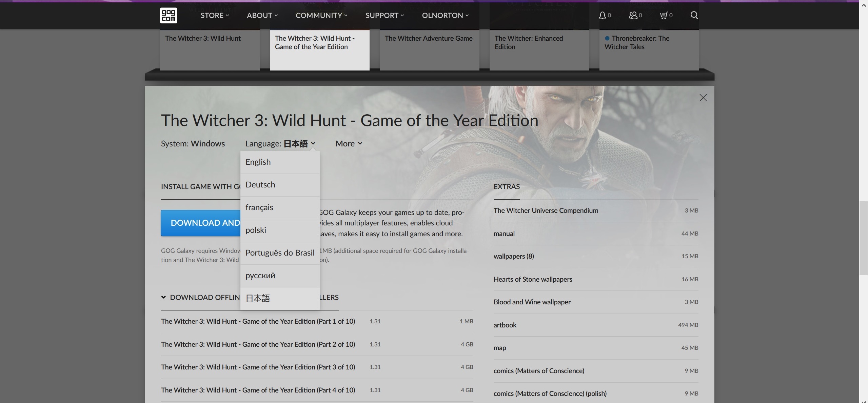
Task: Download Hearts of Stone wallpapers
Action: tap(596, 279)
